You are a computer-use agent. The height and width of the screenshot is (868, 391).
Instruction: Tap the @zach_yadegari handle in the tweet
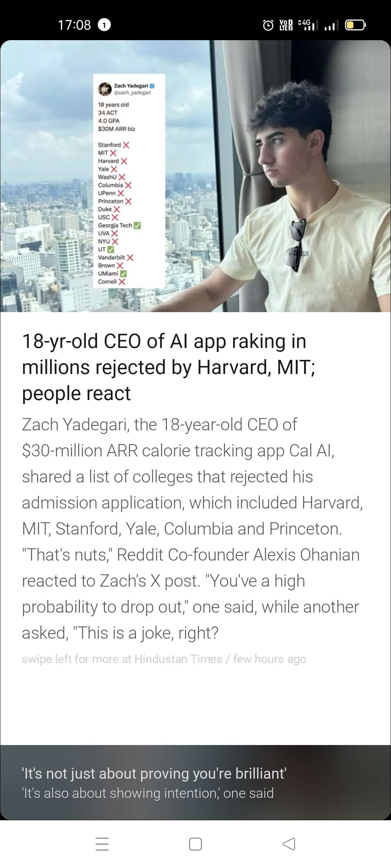tap(133, 93)
